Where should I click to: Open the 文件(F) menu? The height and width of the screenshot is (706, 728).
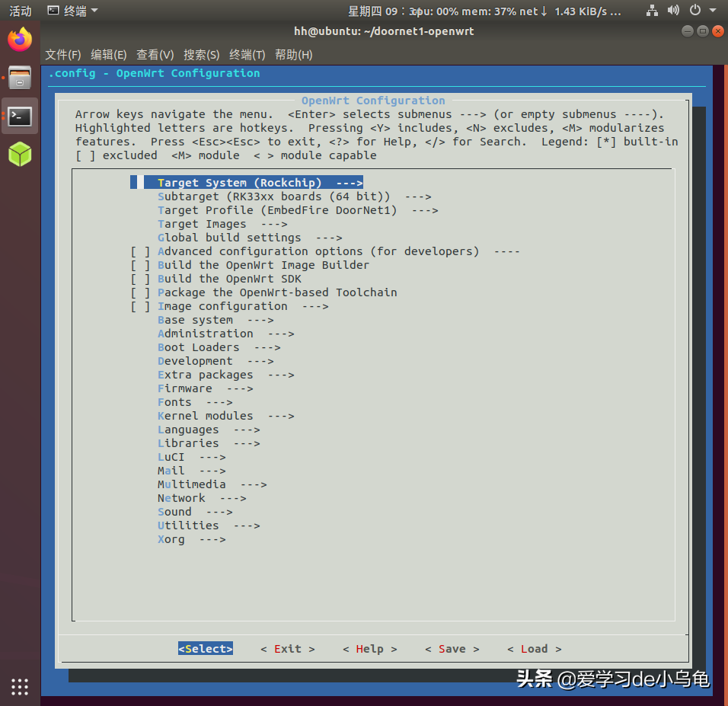click(x=62, y=54)
